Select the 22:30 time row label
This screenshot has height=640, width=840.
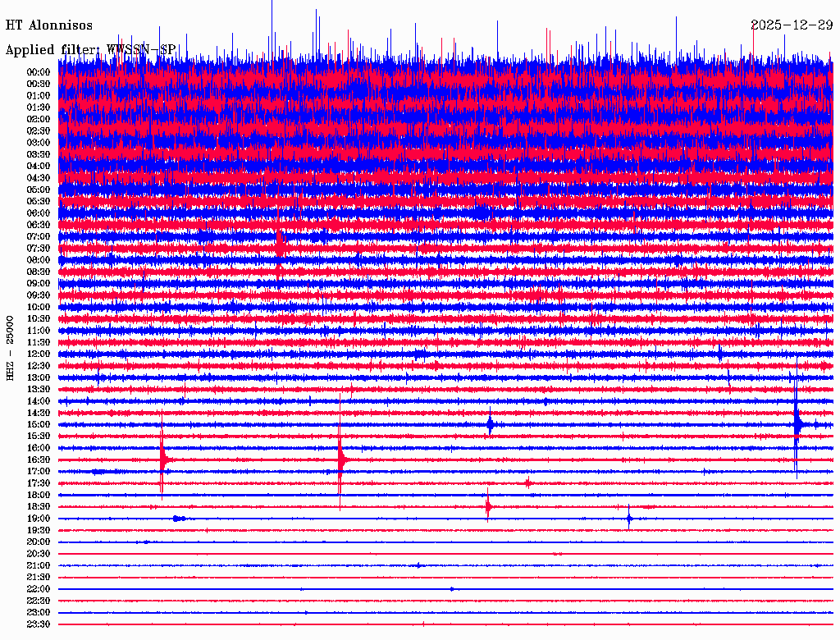(x=39, y=601)
